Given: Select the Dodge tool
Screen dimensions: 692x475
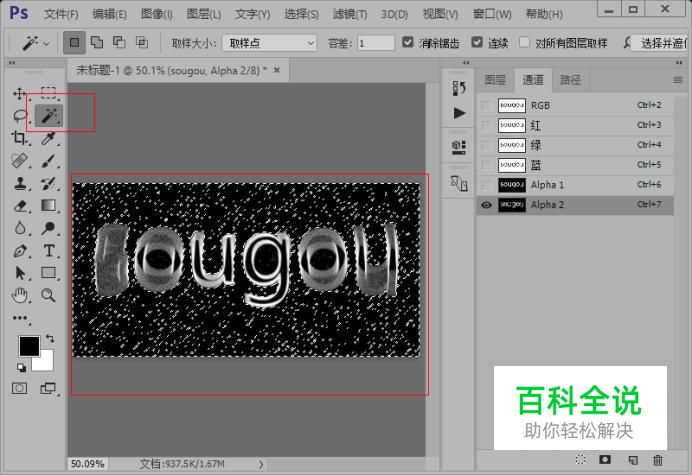Looking at the screenshot, I should (x=48, y=228).
